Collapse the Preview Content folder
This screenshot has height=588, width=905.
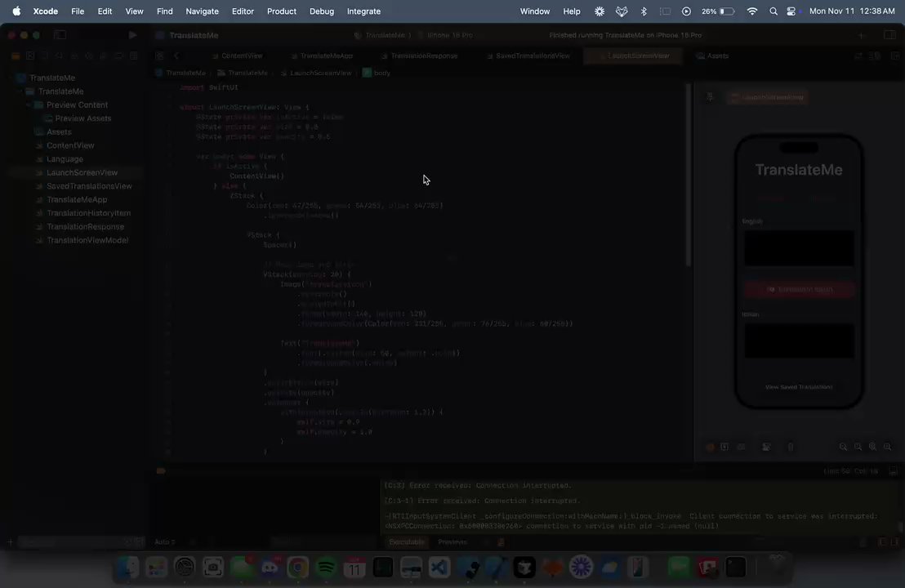coord(28,105)
